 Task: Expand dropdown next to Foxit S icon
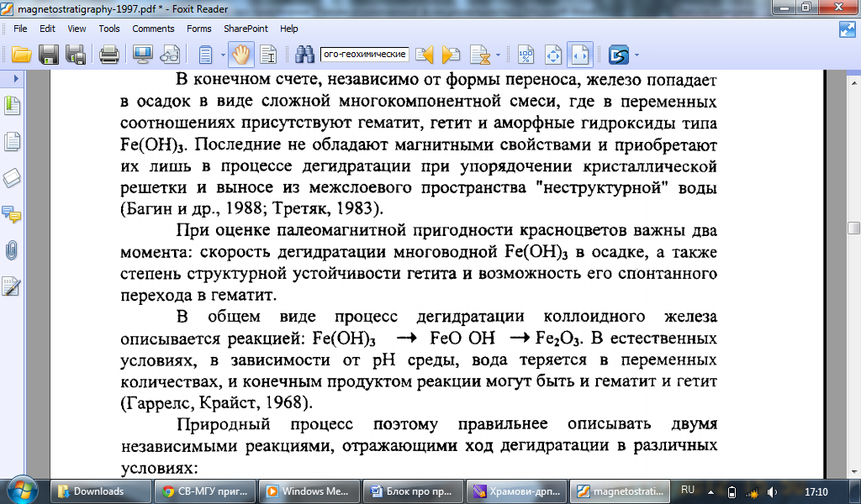[x=637, y=55]
